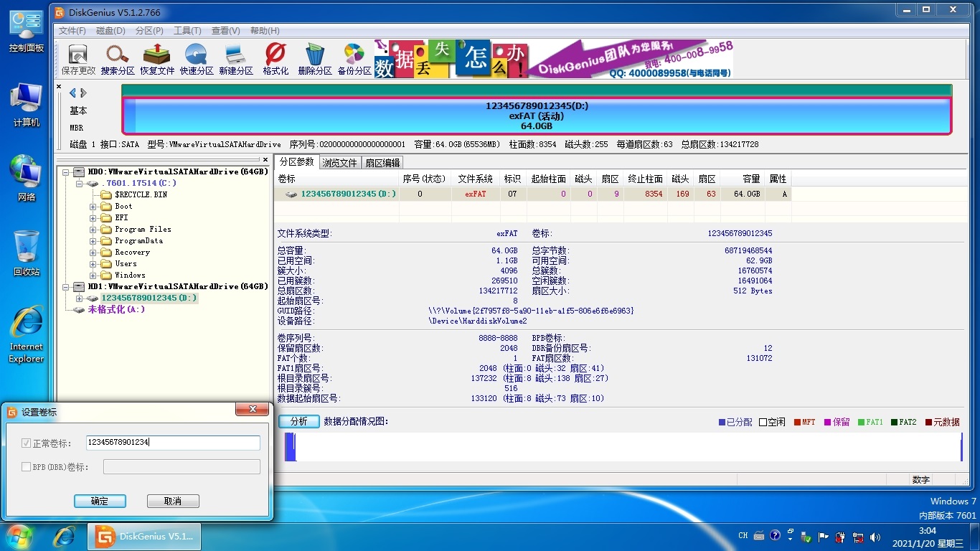
Task: Select the 未格式化(A:) tree item
Action: coord(116,309)
